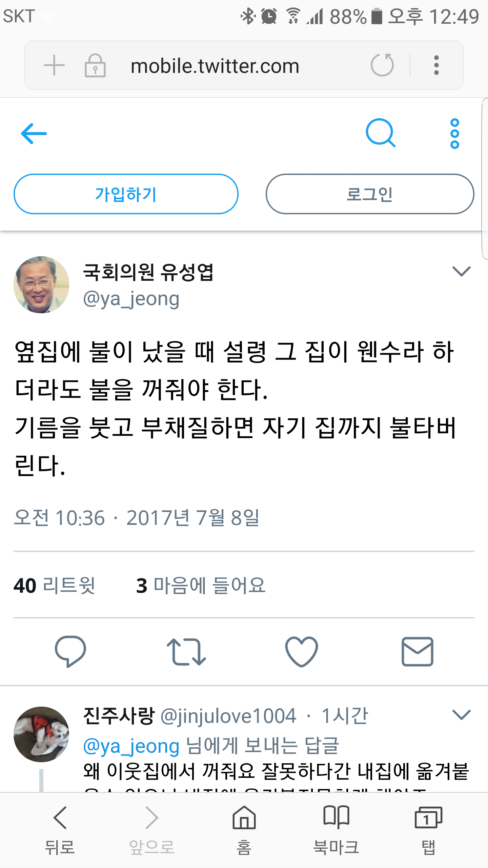The height and width of the screenshot is (868, 488).
Task: Tap the blue back arrow
Action: click(x=34, y=134)
